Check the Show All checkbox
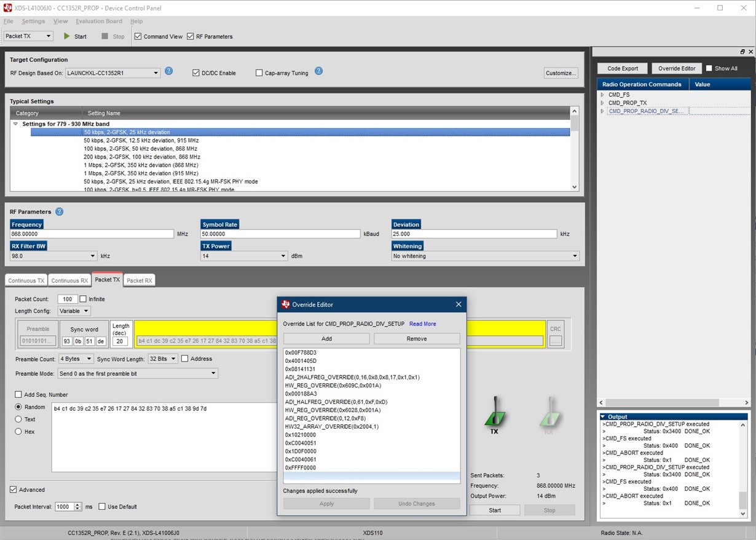Viewport: 756px width, 540px height. coord(709,68)
